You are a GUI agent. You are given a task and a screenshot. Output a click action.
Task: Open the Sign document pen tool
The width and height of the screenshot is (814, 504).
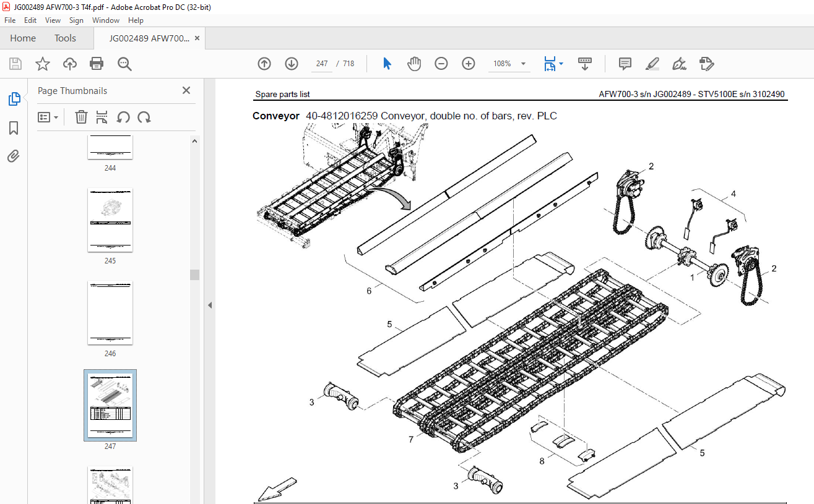(x=680, y=64)
